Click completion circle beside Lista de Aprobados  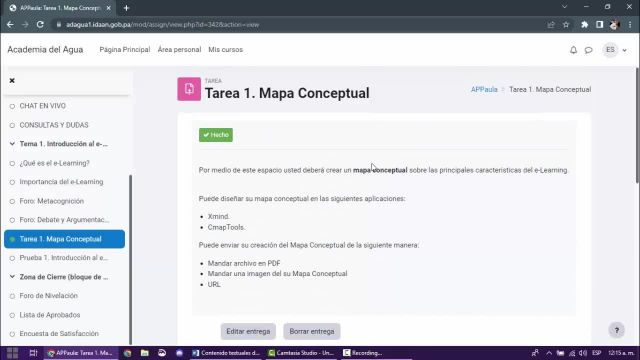coord(12,315)
